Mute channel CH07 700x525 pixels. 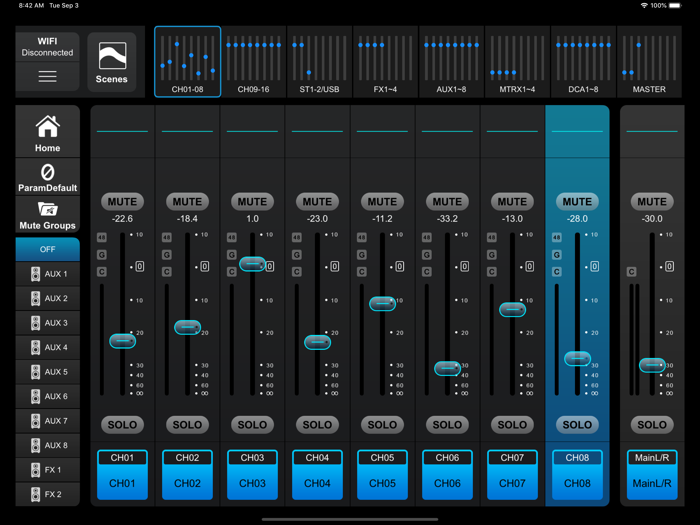(512, 202)
